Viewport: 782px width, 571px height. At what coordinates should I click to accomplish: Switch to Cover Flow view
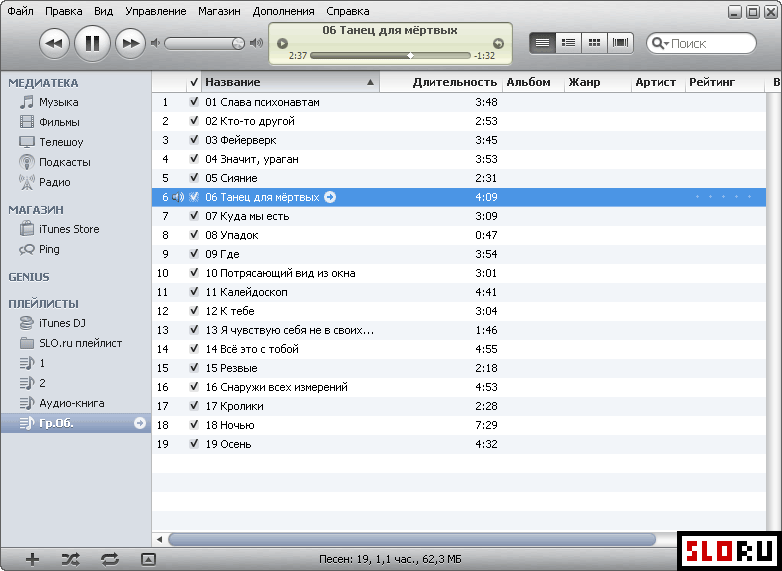(621, 43)
